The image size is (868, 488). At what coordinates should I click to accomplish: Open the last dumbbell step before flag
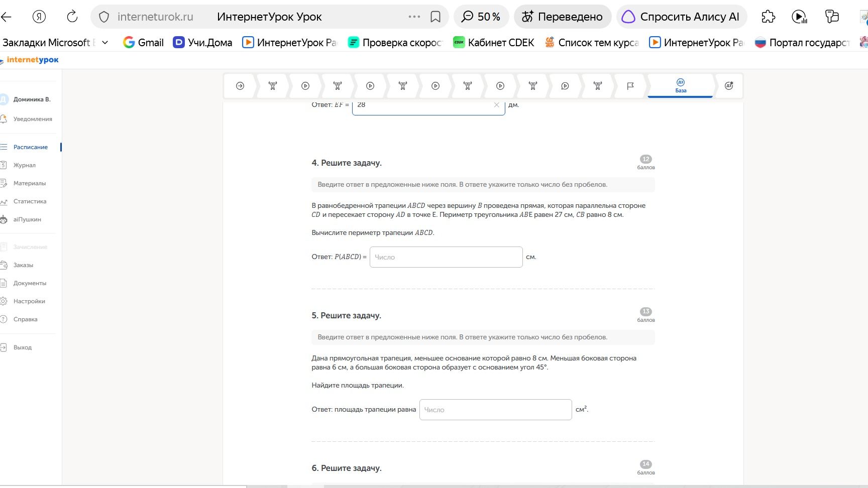598,86
